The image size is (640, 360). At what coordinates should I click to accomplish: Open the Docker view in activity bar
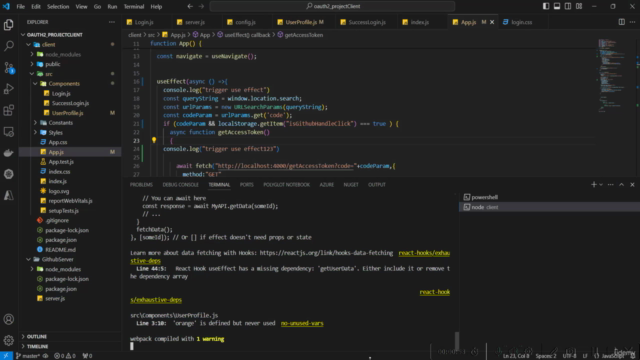[9, 153]
